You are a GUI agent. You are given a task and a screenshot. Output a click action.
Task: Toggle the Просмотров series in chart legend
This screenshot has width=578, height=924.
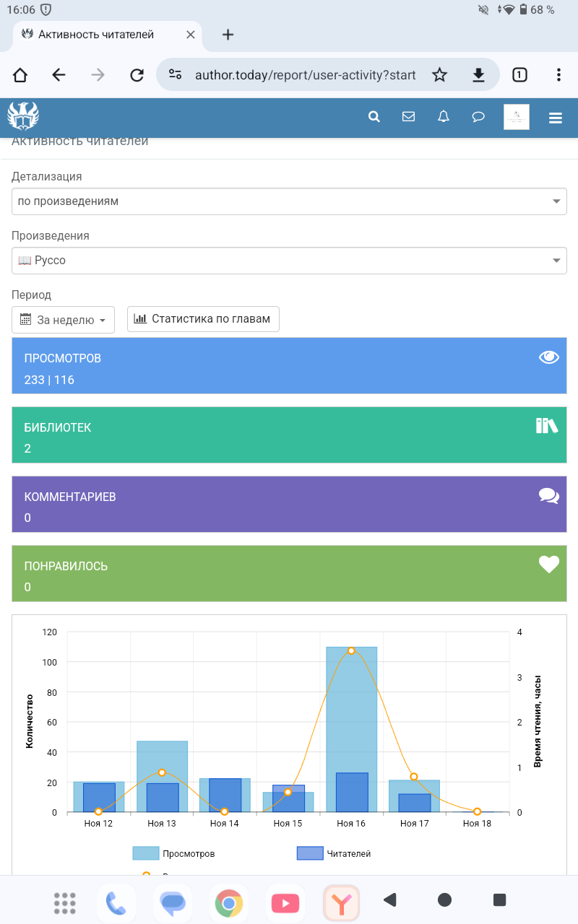[x=174, y=853]
